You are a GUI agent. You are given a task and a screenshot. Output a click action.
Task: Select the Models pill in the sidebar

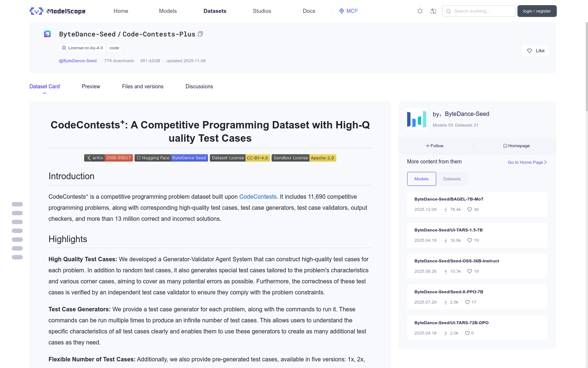[421, 178]
